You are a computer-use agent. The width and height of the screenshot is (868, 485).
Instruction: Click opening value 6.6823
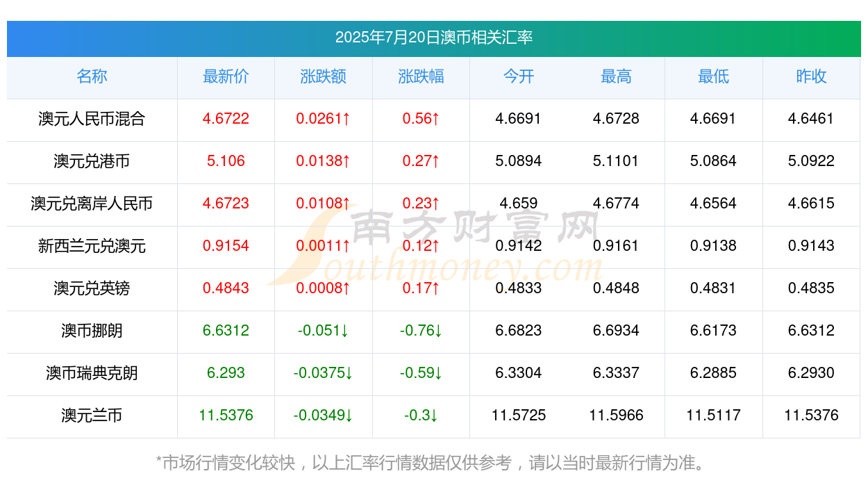point(519,331)
